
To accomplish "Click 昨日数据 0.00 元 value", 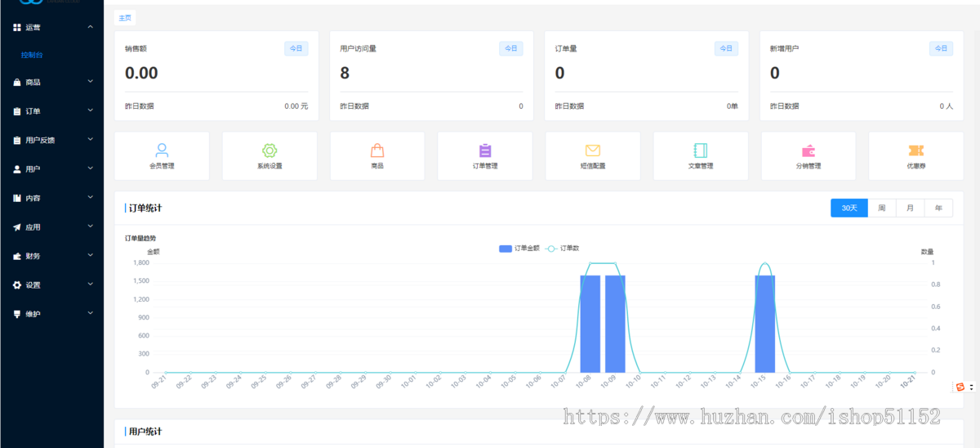I will pyautogui.click(x=296, y=106).
